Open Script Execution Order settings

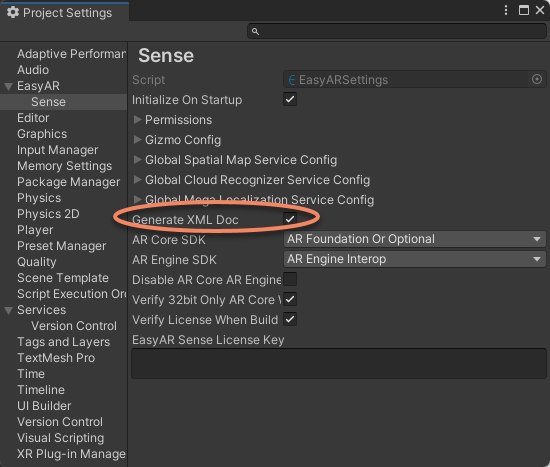tap(71, 294)
